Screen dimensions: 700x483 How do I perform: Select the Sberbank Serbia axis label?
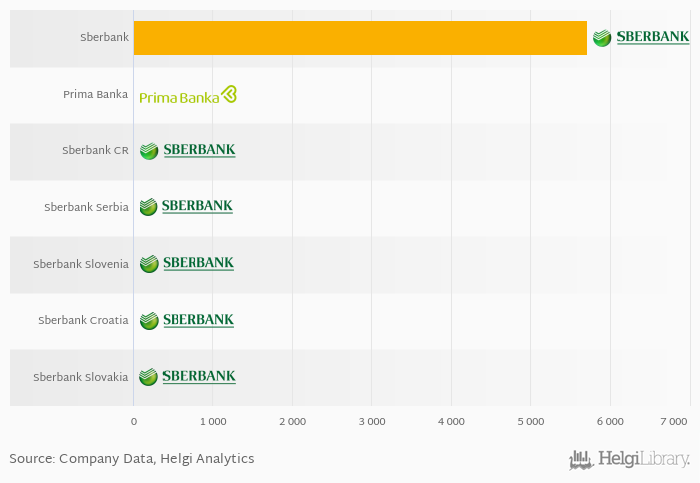coord(86,207)
